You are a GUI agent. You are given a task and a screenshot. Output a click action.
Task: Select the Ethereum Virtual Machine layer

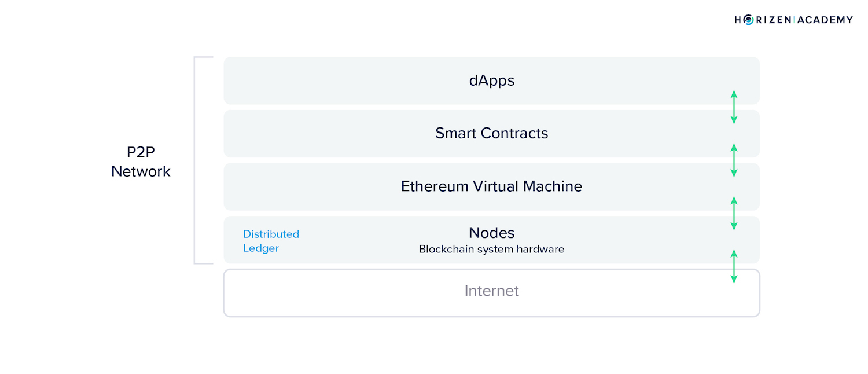[491, 186]
